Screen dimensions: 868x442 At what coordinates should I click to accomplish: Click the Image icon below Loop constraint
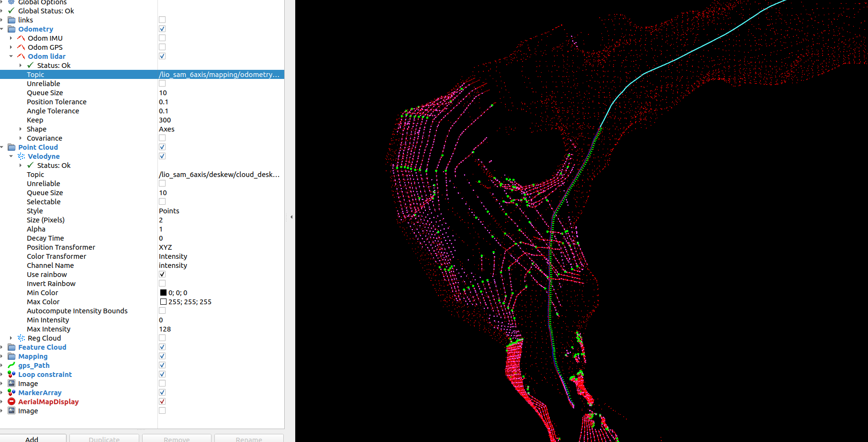(11, 383)
